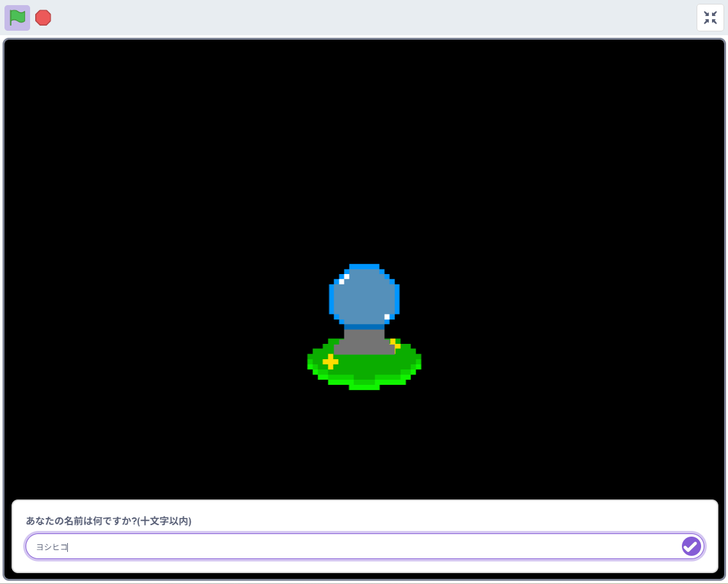Click the small yellow flower beside the pedestal
The image size is (728, 584).
pyautogui.click(x=395, y=344)
